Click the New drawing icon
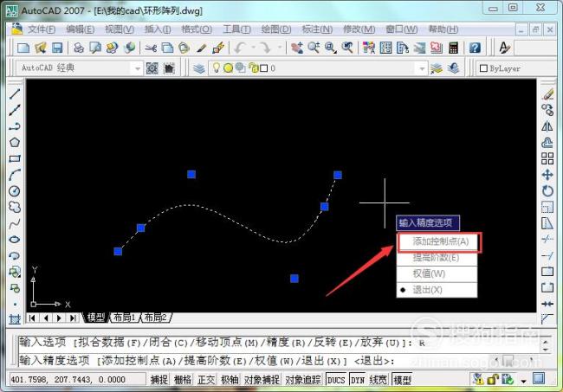563x392 pixels. click(x=23, y=48)
